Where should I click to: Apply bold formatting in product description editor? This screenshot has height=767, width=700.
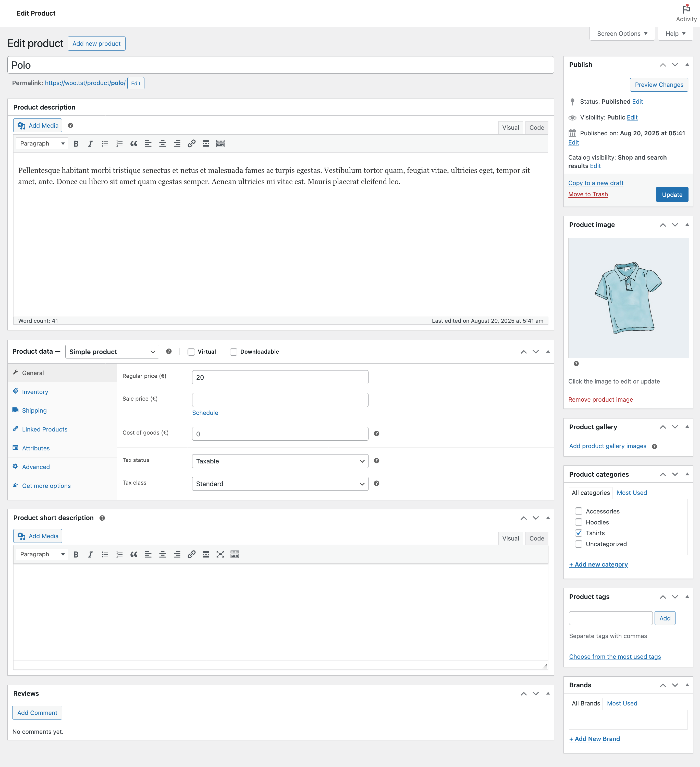(x=76, y=143)
